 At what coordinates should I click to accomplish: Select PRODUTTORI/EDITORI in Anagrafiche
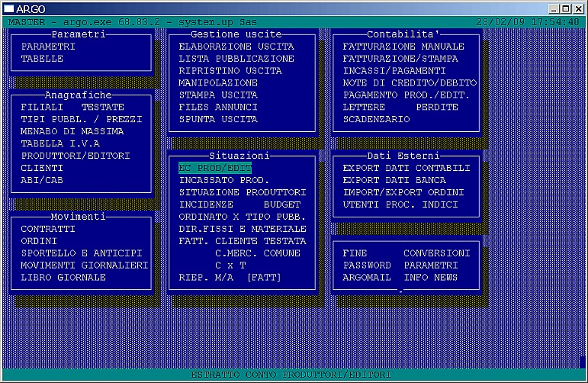coord(75,156)
